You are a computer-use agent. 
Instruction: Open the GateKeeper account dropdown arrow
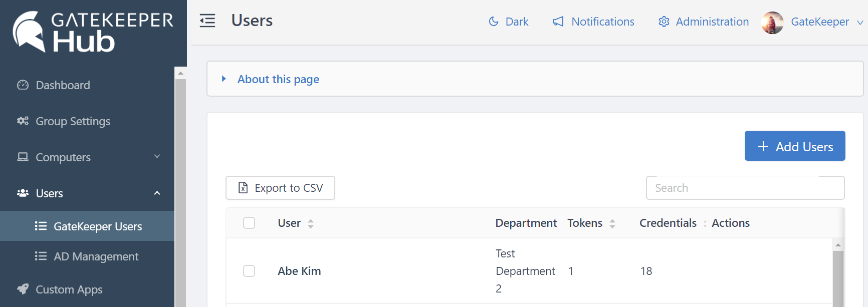(860, 23)
